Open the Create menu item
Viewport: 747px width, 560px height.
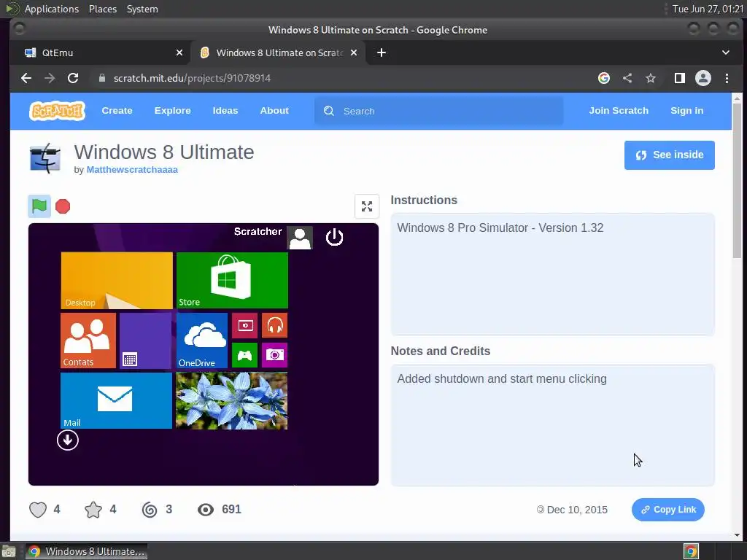coord(117,111)
